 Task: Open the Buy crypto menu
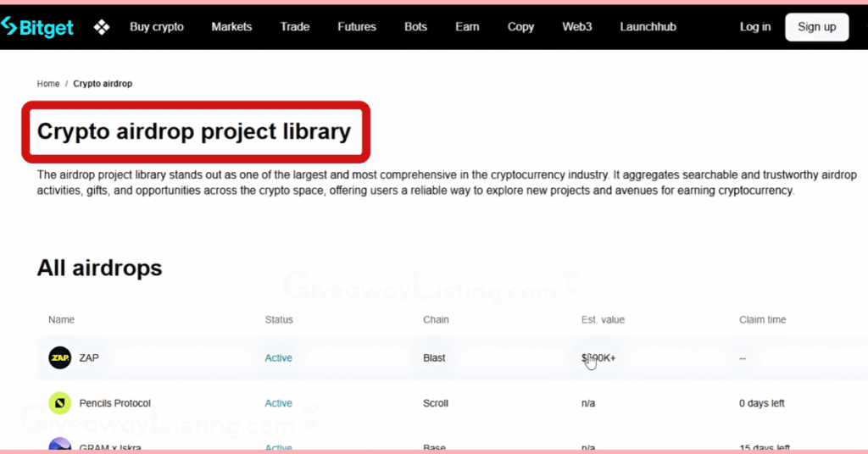pyautogui.click(x=157, y=26)
